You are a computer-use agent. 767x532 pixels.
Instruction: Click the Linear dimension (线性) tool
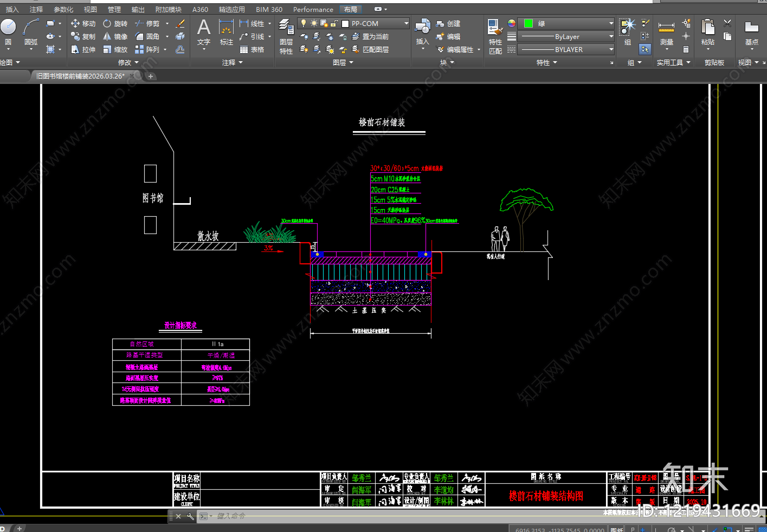[x=252, y=24]
